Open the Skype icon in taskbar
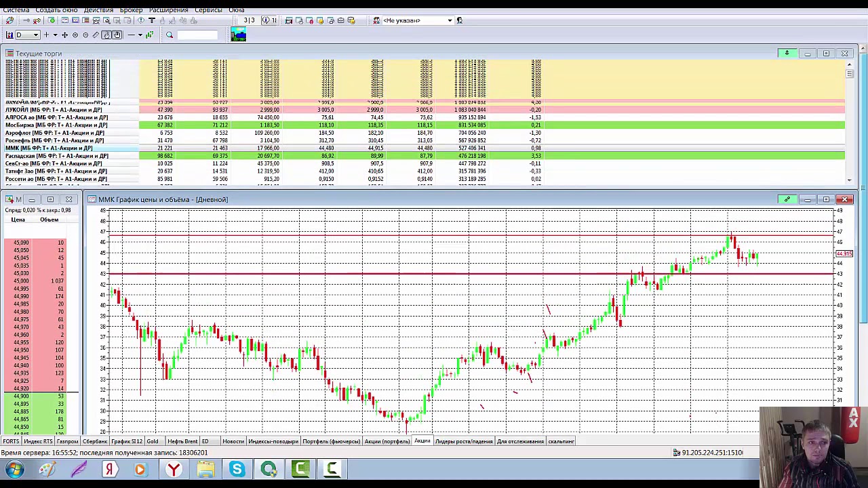 pyautogui.click(x=237, y=469)
